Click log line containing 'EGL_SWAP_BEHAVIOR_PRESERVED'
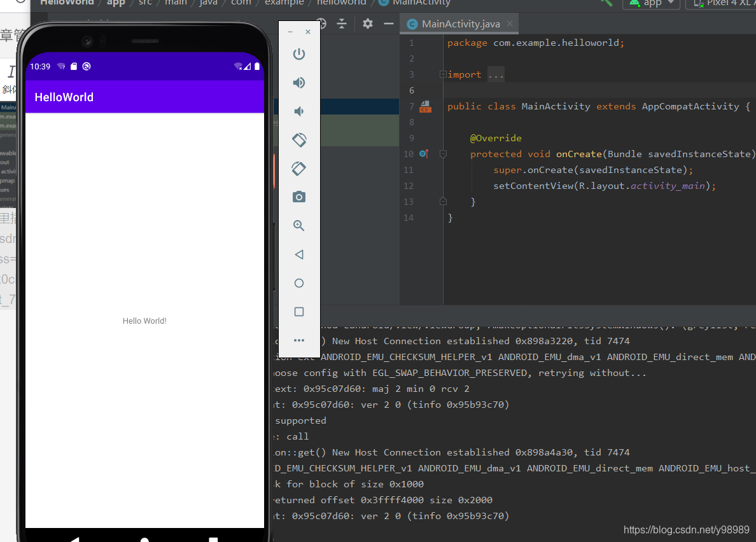 pos(460,373)
